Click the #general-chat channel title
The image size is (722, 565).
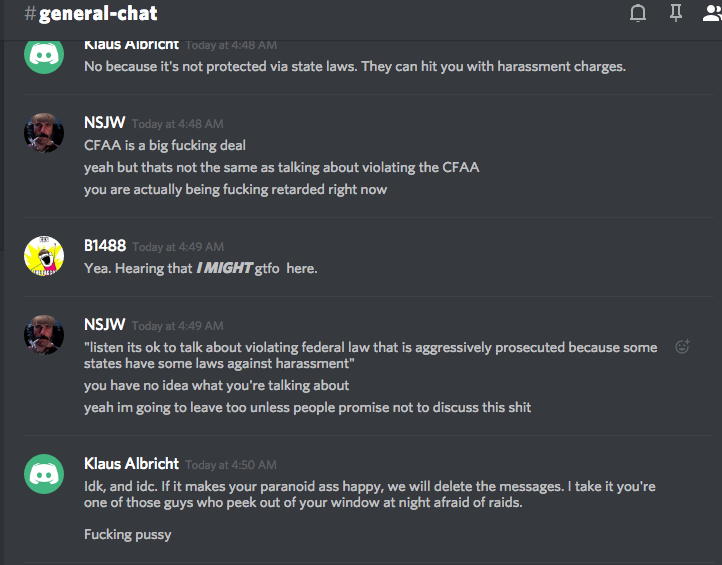(90, 14)
